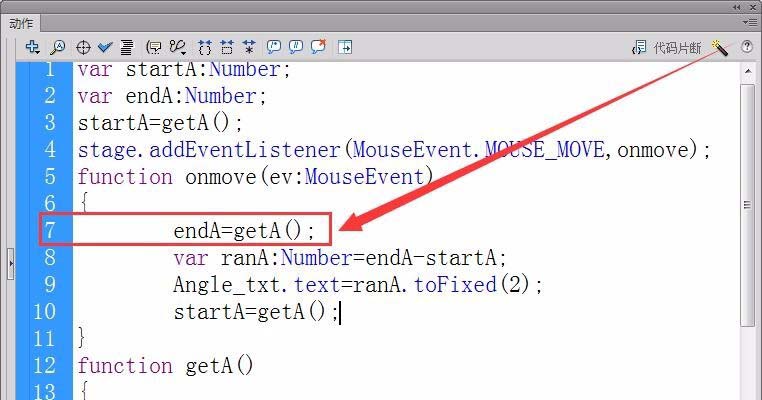Click line number 1 in the gutter
This screenshot has width=762, height=400.
click(50, 69)
